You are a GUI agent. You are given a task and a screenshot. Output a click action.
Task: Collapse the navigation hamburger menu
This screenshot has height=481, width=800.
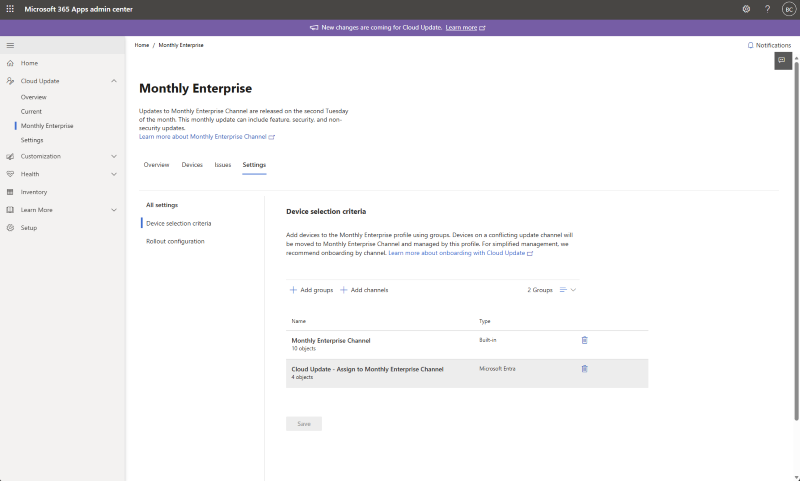coord(10,45)
